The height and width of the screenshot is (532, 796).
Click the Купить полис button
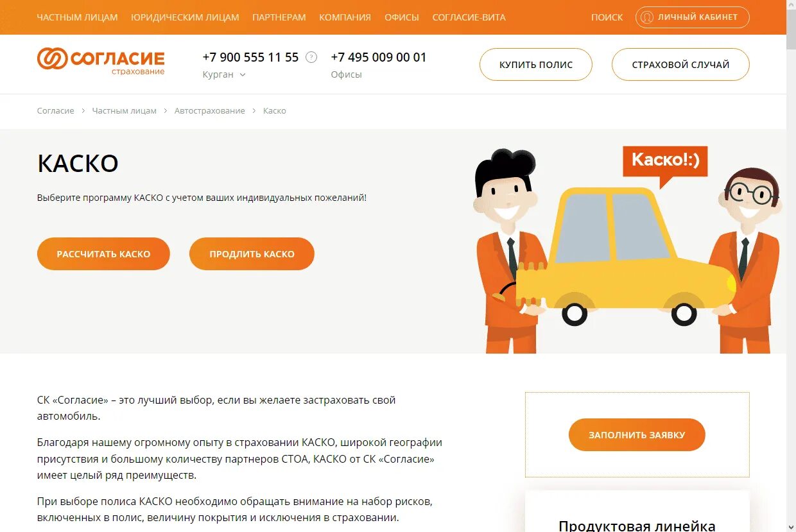tap(536, 64)
